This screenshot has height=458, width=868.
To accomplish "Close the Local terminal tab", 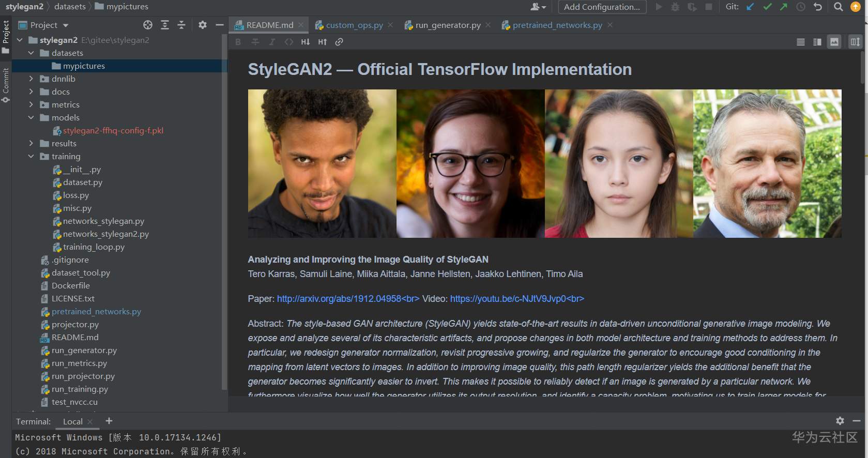I will click(x=90, y=422).
